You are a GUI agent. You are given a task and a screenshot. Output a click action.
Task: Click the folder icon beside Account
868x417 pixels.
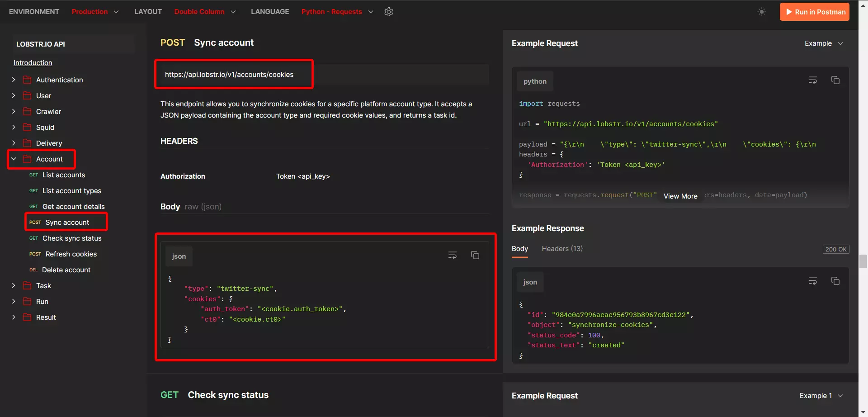click(x=27, y=159)
